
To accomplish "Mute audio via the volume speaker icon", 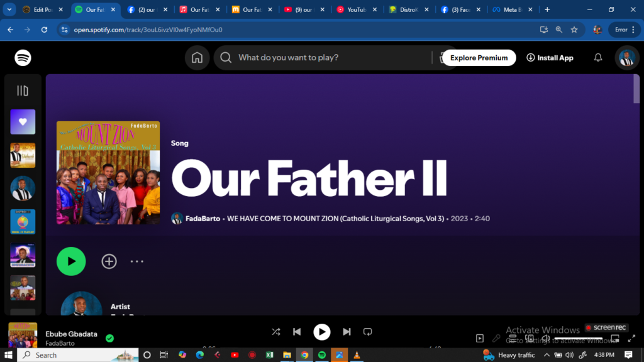I will pyautogui.click(x=546, y=337).
